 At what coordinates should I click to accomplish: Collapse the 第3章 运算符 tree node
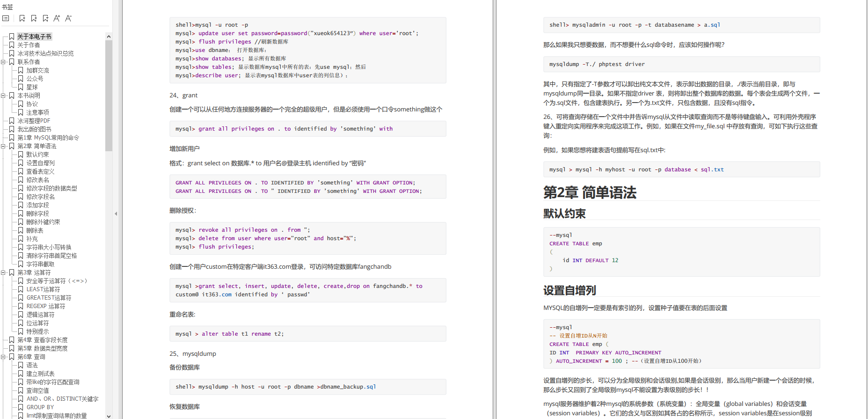[x=3, y=272]
